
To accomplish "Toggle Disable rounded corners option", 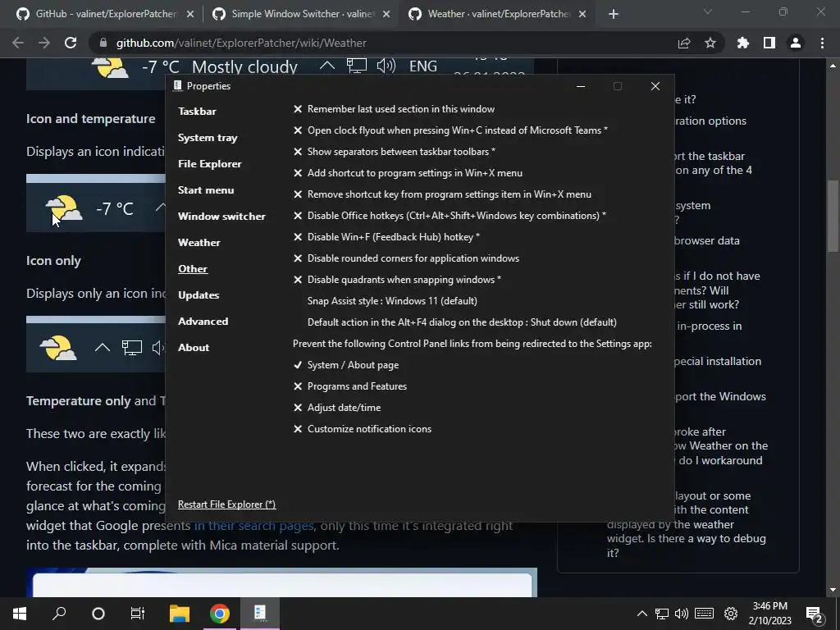I will (x=406, y=258).
